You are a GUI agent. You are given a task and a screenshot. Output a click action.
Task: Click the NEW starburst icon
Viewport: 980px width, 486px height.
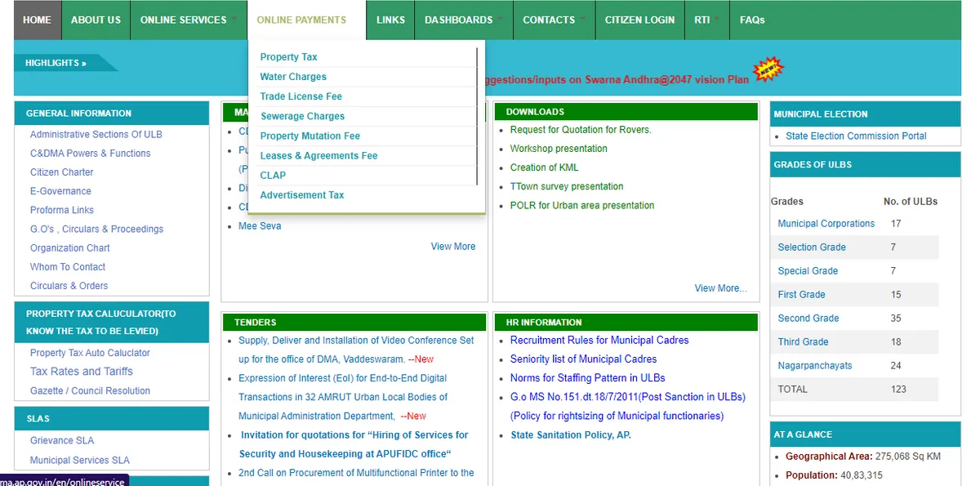pyautogui.click(x=766, y=69)
